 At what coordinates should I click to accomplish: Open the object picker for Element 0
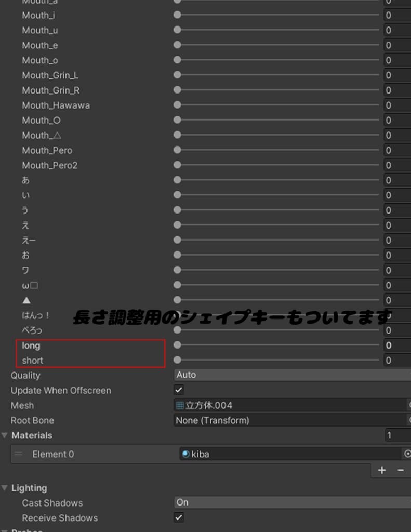[407, 454]
